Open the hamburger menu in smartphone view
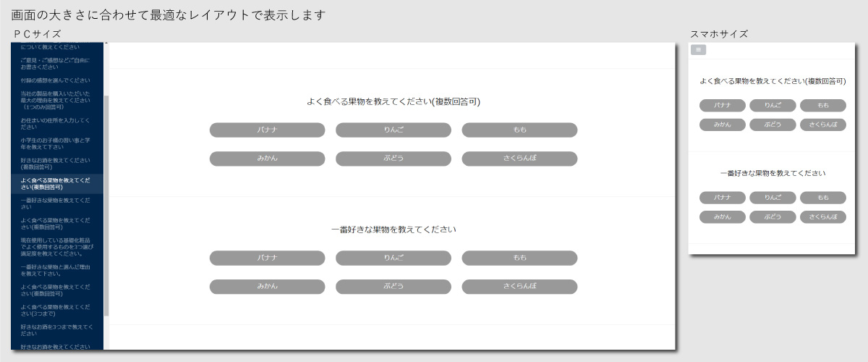The height and width of the screenshot is (362, 868). point(698,50)
